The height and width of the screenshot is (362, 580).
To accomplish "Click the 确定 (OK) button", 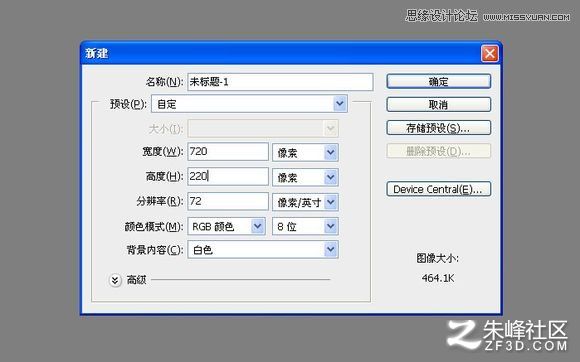I will 439,81.
